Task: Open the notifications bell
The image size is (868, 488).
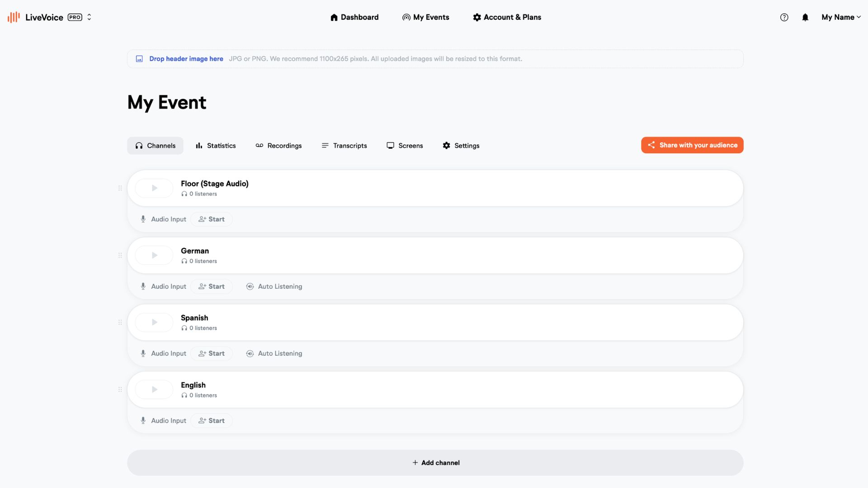Action: pyautogui.click(x=805, y=17)
